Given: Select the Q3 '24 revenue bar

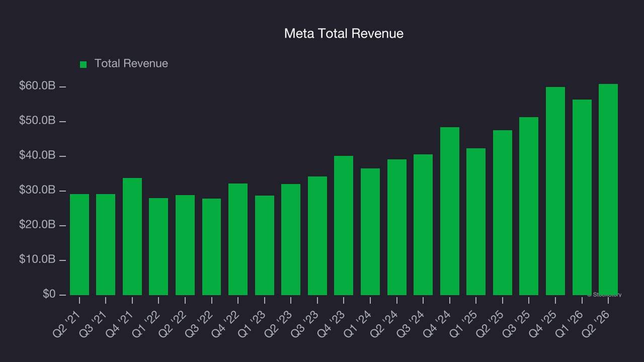Looking at the screenshot, I should click(423, 225).
